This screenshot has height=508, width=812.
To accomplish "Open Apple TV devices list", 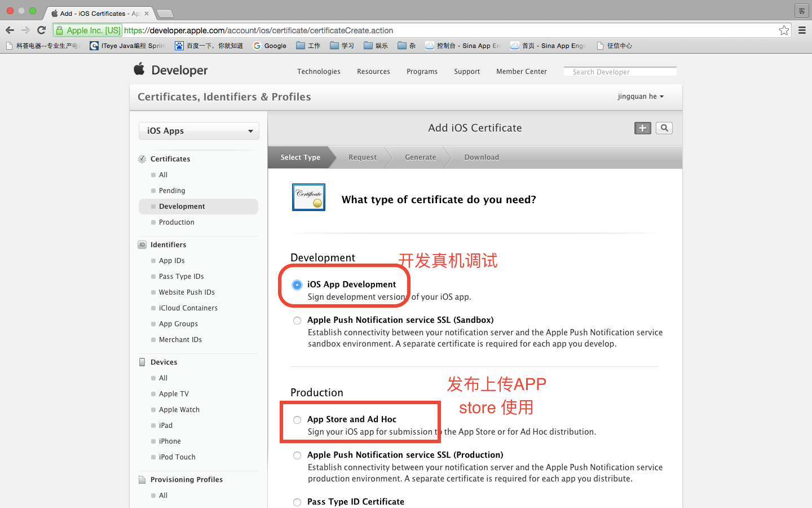I will click(x=174, y=394).
